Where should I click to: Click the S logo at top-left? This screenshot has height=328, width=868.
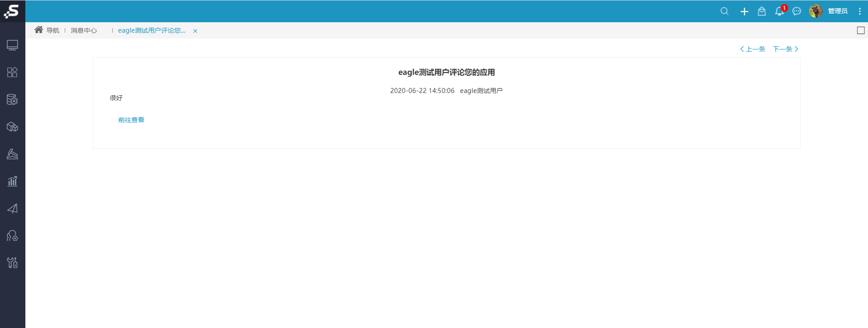coord(12,11)
